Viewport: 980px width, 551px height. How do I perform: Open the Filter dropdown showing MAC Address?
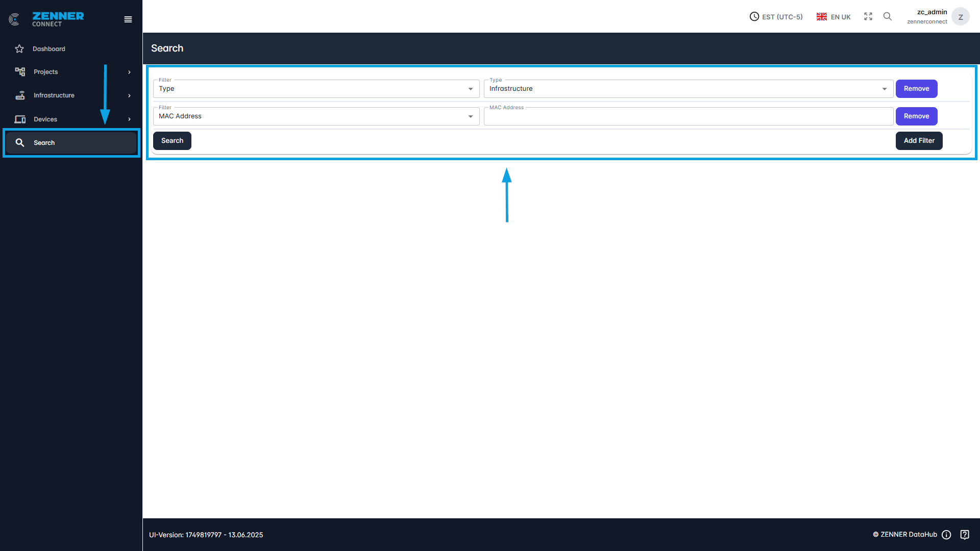(x=316, y=116)
